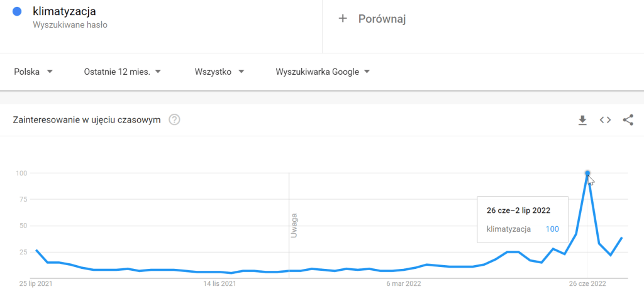644x289 pixels.
Task: Expand the Wszystko category dropdown
Action: (x=219, y=72)
